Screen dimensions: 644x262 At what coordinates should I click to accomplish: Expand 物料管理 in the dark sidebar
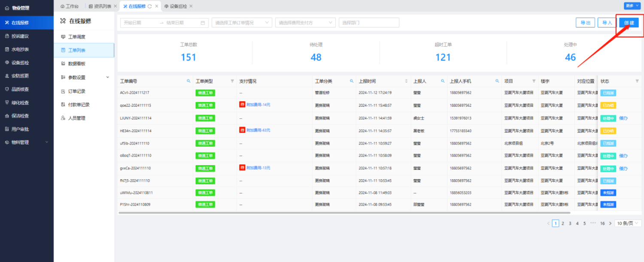(27, 142)
